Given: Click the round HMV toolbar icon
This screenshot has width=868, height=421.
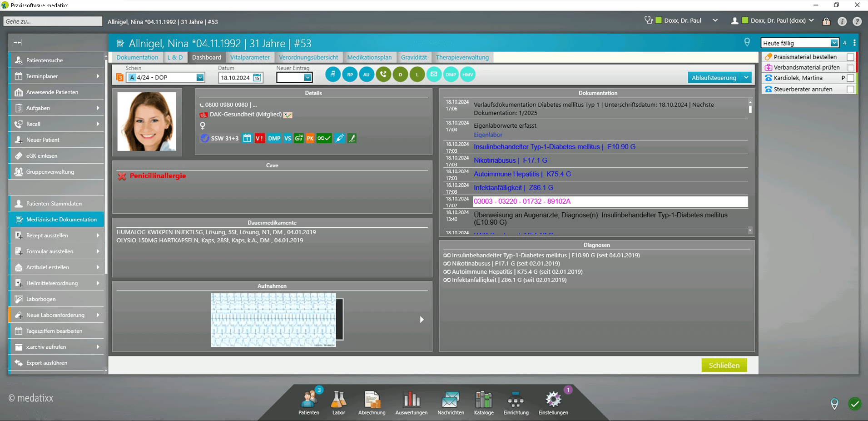Looking at the screenshot, I should (x=467, y=75).
